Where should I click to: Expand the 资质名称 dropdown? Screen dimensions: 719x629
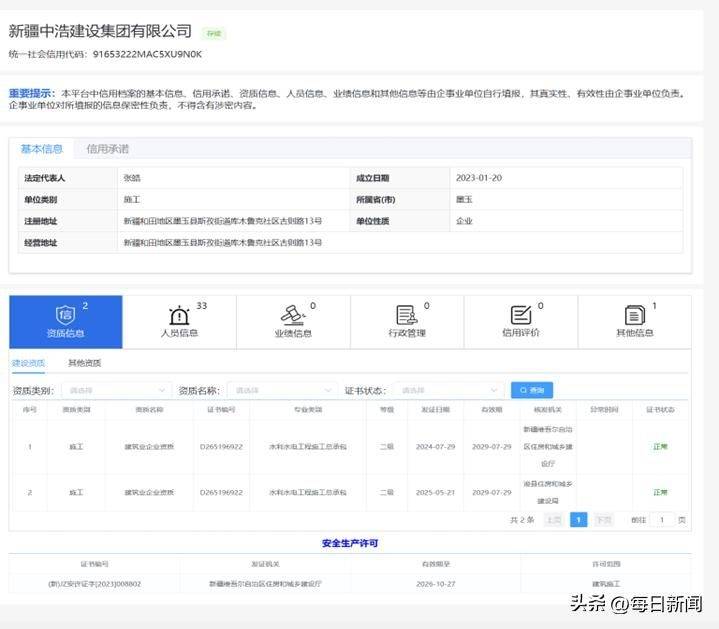point(282,390)
